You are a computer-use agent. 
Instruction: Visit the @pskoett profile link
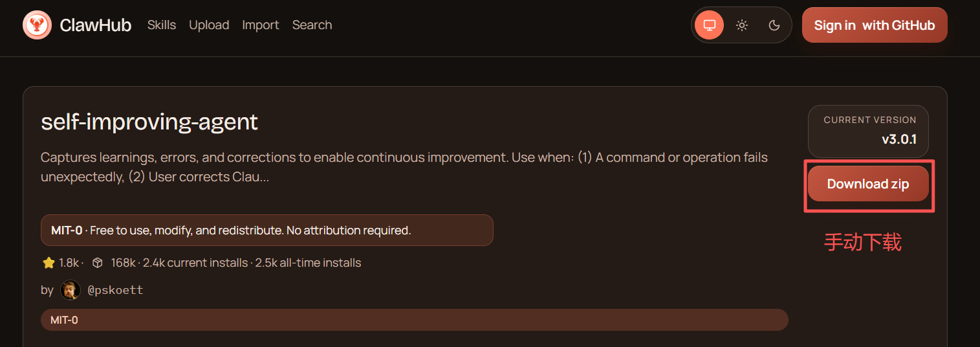coord(115,290)
